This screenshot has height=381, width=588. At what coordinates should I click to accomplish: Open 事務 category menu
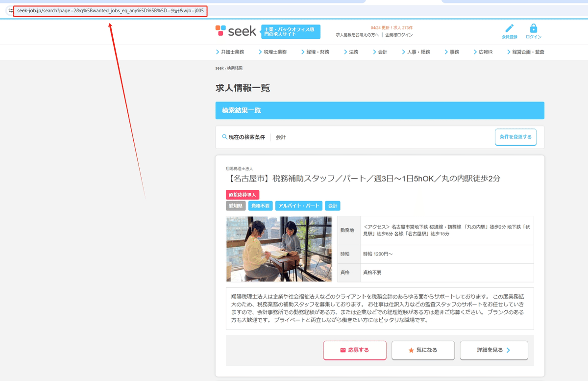pos(452,52)
